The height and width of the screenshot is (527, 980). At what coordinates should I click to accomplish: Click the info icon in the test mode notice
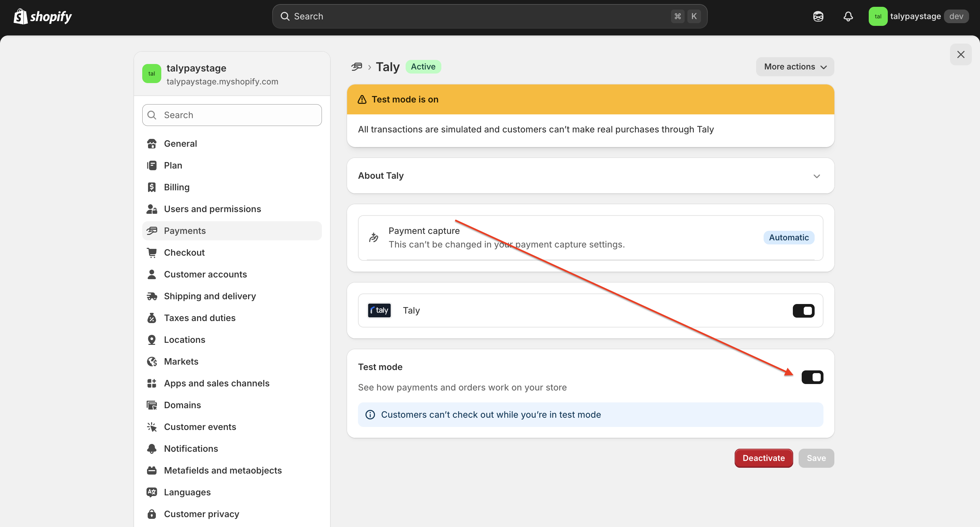pos(370,415)
